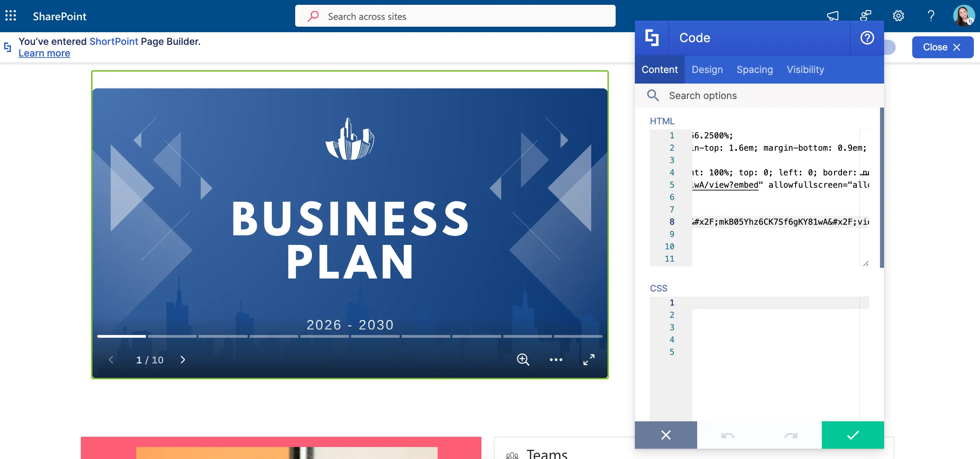980x459 pixels.
Task: Click the Code panel title
Action: pyautogui.click(x=694, y=38)
